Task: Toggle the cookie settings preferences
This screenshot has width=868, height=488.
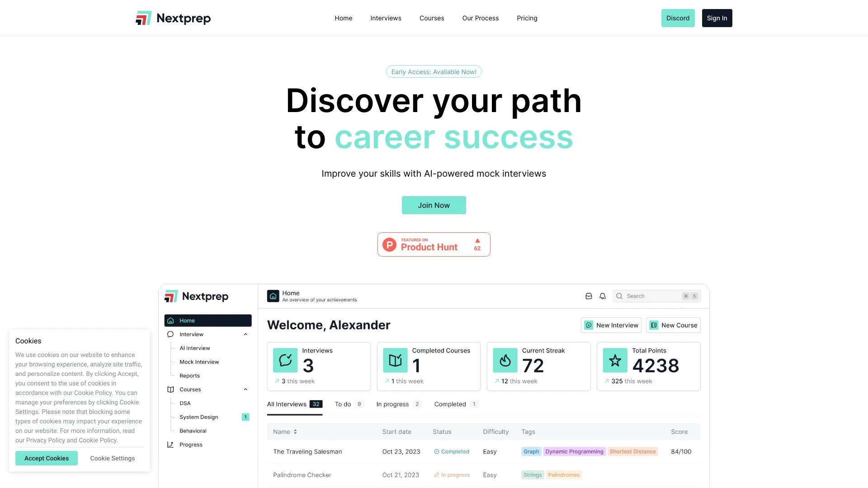Action: click(112, 458)
